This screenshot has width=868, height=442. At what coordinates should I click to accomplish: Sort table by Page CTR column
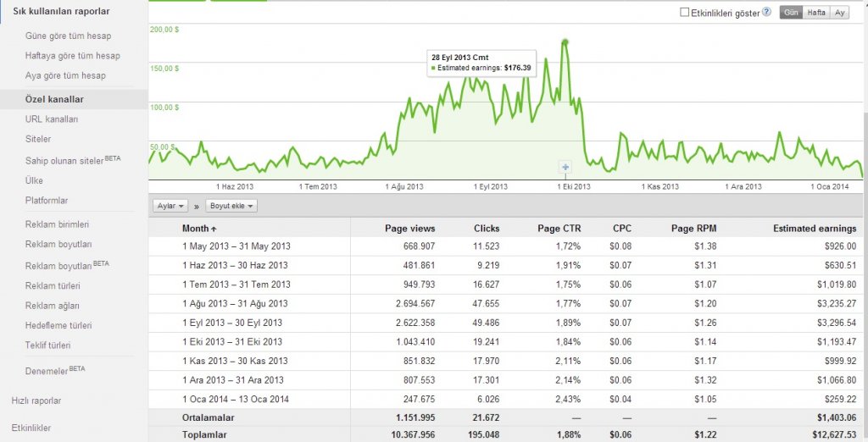click(559, 229)
